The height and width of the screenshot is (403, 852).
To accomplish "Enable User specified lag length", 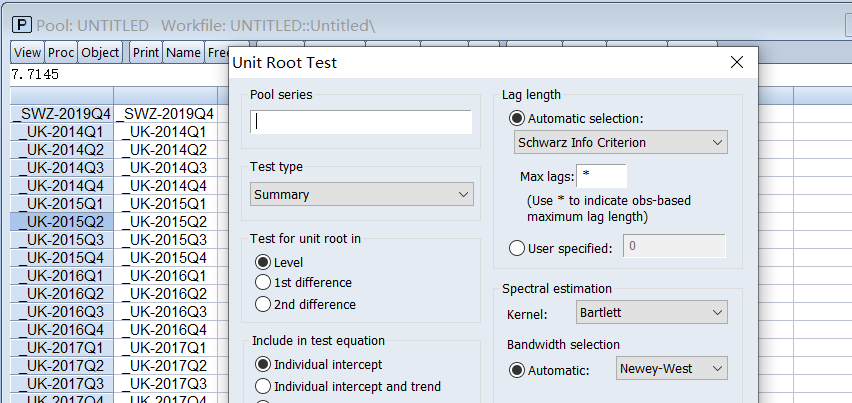I will tap(516, 247).
